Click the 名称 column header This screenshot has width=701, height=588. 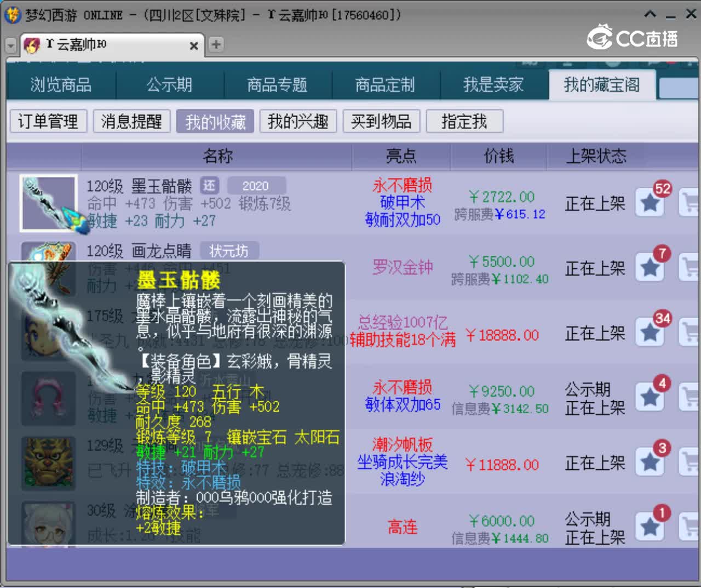[x=217, y=157]
